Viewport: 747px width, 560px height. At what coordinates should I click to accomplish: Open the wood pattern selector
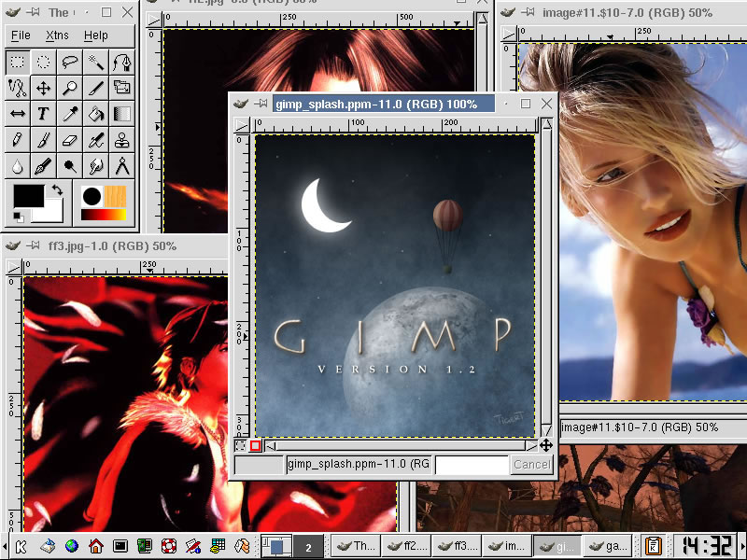tap(115, 196)
